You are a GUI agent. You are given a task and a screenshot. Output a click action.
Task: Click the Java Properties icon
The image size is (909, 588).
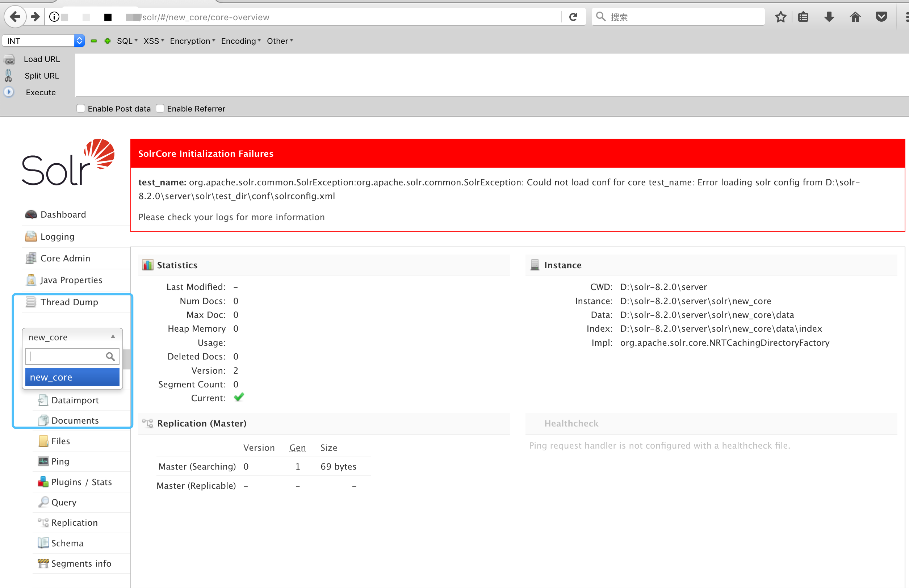point(31,280)
